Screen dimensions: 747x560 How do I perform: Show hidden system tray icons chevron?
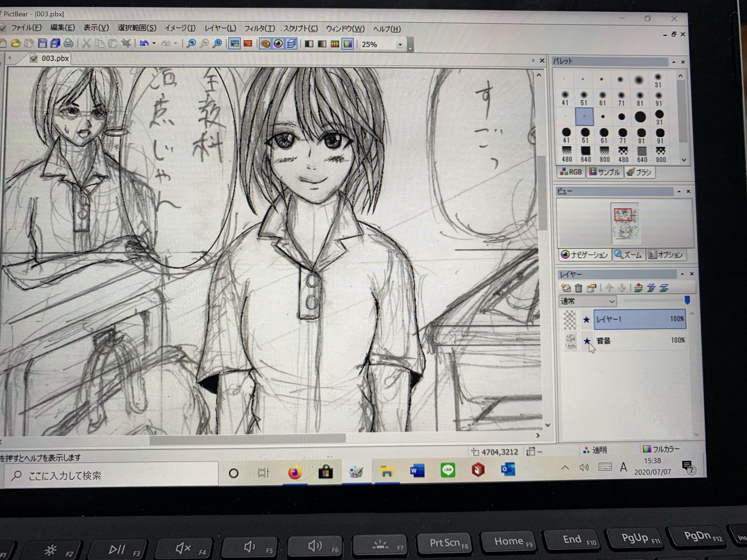coord(565,468)
